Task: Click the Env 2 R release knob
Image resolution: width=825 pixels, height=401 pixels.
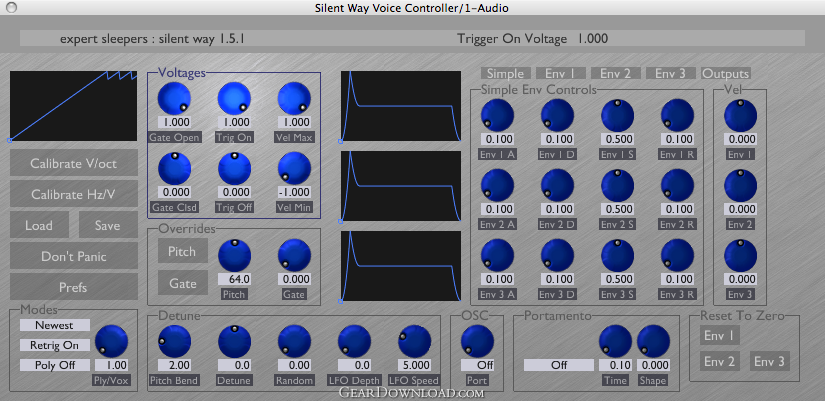Action: point(677,185)
